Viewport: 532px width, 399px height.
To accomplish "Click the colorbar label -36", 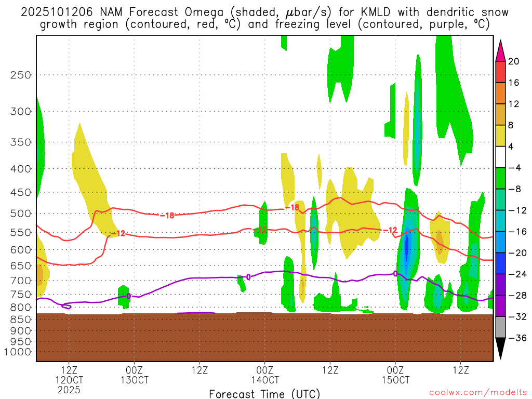I will coord(517,338).
